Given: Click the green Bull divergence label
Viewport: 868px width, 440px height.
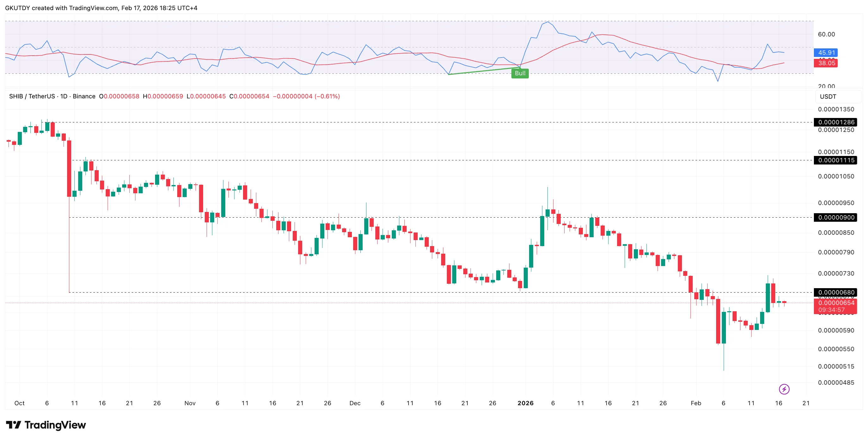Looking at the screenshot, I should click(x=520, y=73).
